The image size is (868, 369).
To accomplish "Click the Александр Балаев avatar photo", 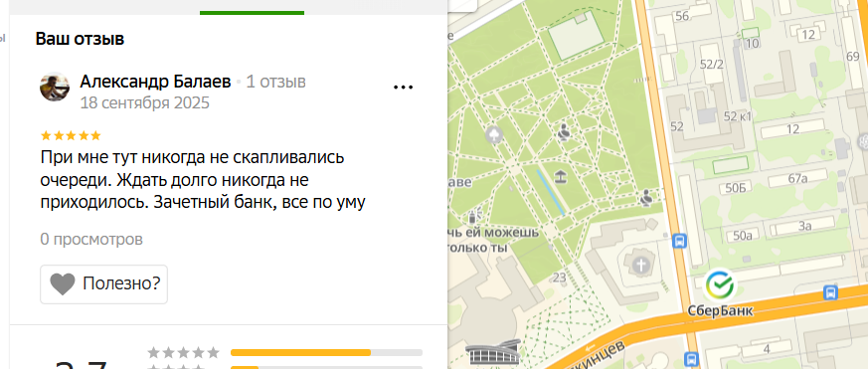I will 55,87.
